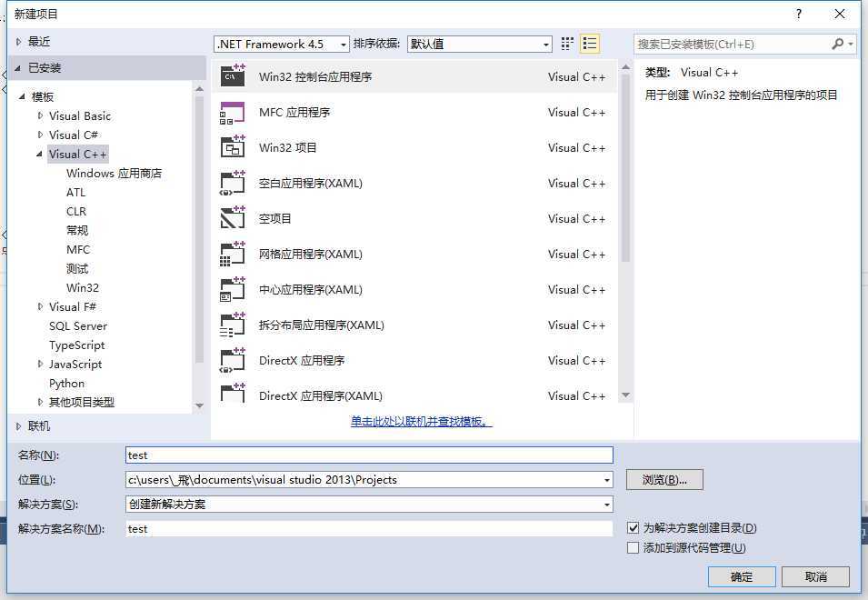Toggle 为解决方案创建目录 checkbox
Image resolution: width=868 pixels, height=600 pixels.
[634, 527]
